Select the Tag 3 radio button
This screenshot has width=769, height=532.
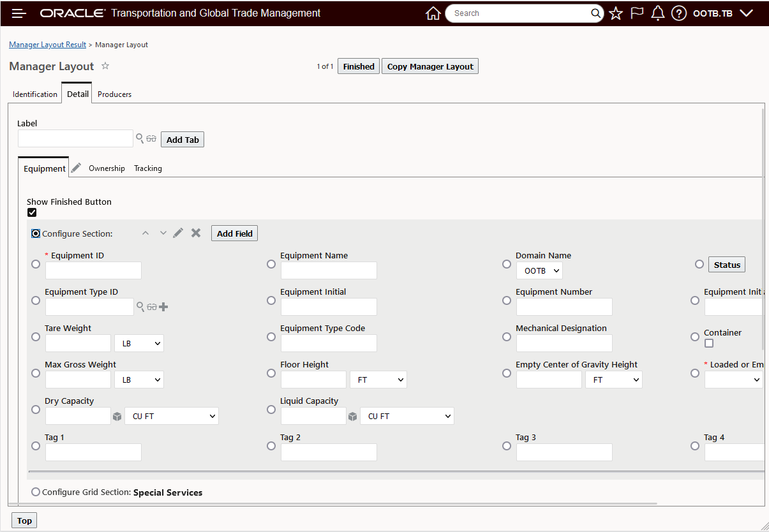pos(507,446)
